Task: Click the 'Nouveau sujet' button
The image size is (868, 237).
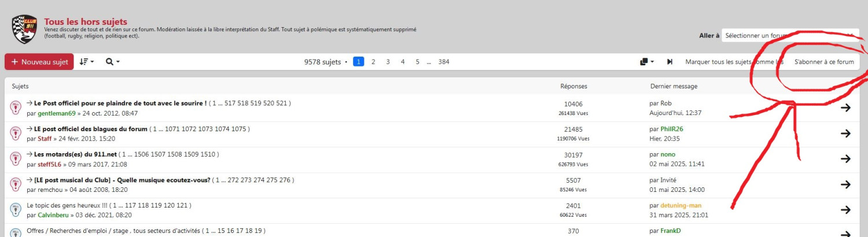Action: point(39,62)
